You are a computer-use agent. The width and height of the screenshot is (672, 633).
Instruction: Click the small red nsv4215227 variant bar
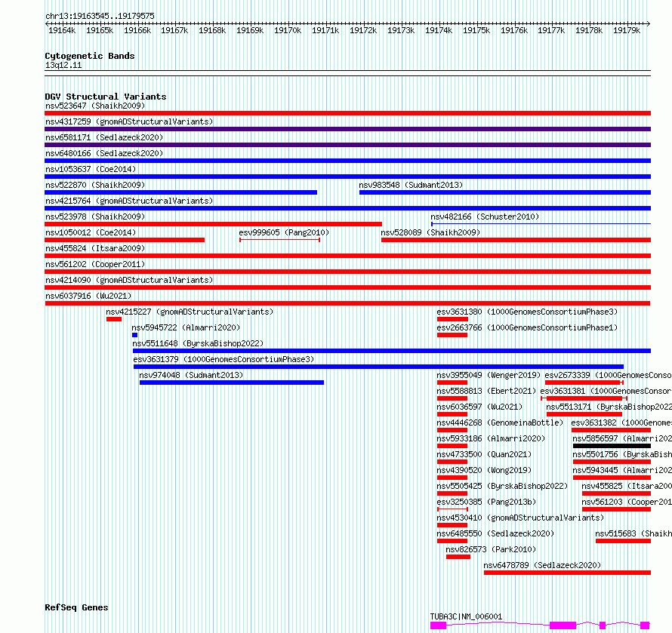(114, 319)
